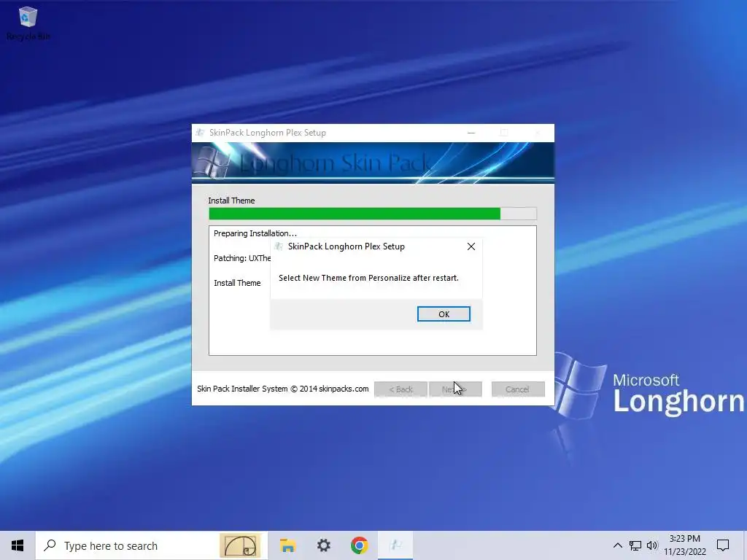
Task: Open Settings gear in the taskbar
Action: click(323, 545)
